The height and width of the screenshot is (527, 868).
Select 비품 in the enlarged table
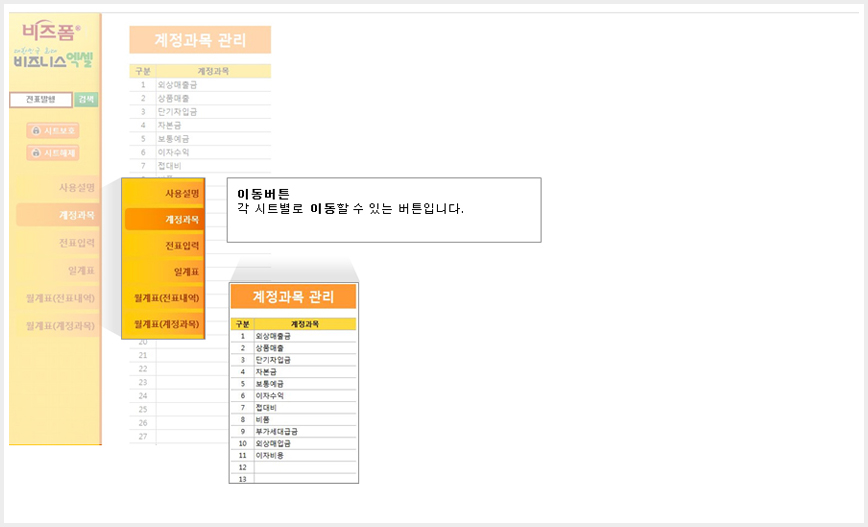coord(262,420)
